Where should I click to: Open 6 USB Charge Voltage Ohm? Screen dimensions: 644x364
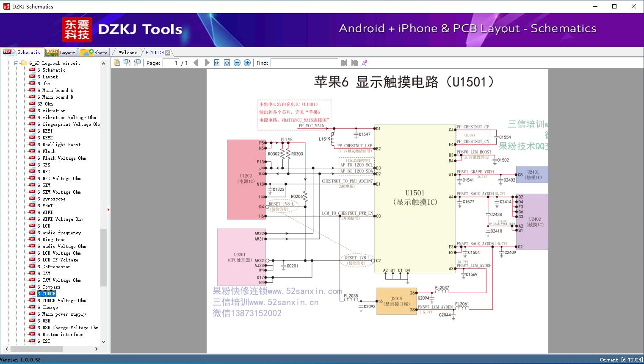[68, 328]
